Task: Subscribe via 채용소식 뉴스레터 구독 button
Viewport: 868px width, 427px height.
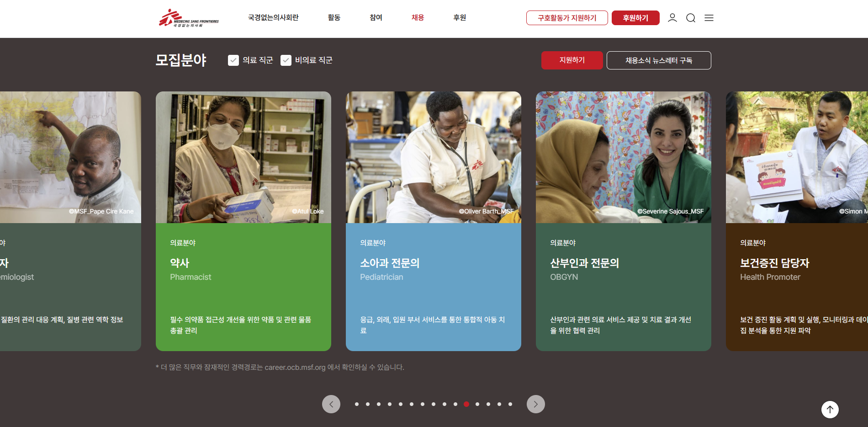Action: 659,60
